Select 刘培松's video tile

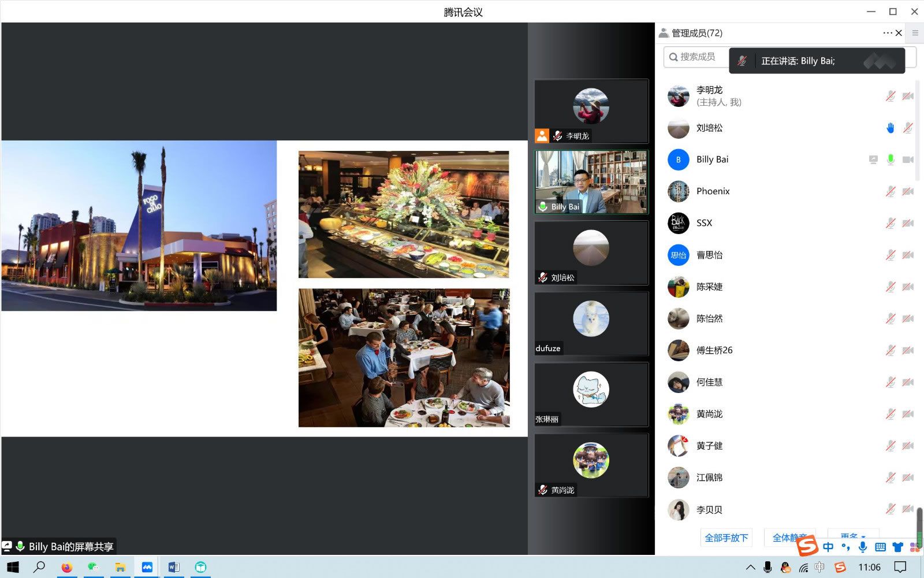tap(591, 253)
